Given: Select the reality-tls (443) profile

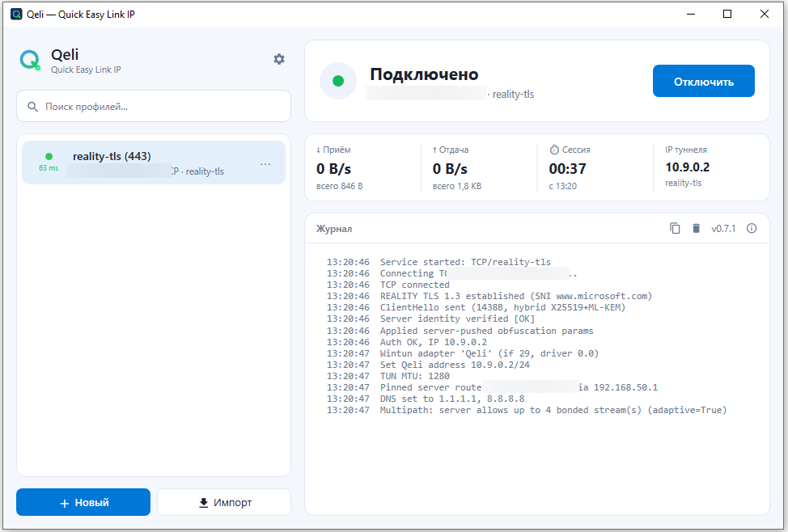Looking at the screenshot, I should [154, 163].
